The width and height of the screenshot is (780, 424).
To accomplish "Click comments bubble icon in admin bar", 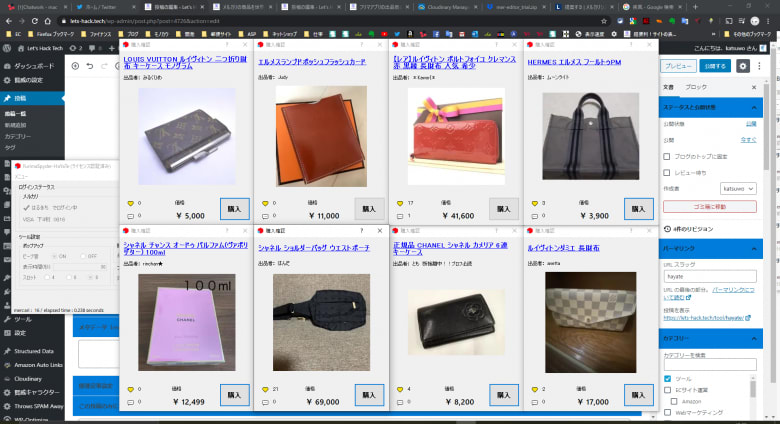I will coord(92,48).
